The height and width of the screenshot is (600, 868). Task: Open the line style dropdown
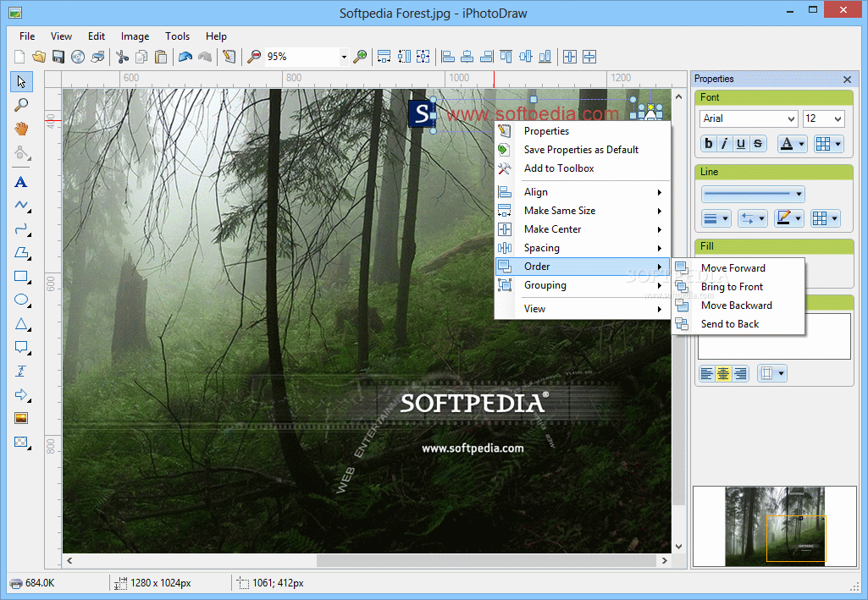(x=753, y=194)
